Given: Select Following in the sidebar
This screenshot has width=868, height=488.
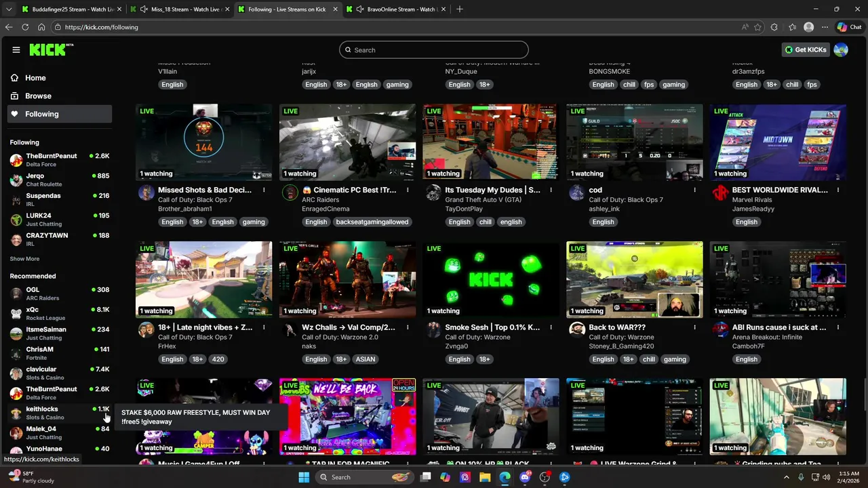Looking at the screenshot, I should coord(60,114).
